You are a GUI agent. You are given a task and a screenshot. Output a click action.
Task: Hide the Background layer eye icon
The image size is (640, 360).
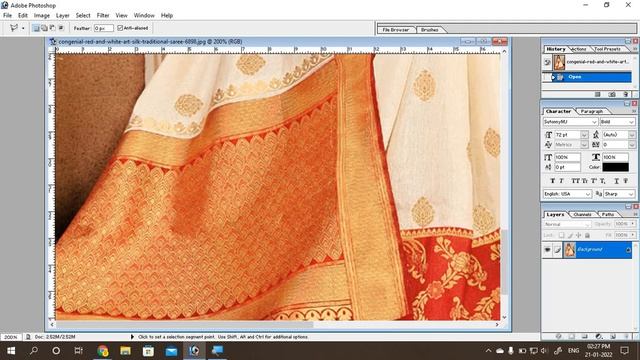[x=547, y=250]
